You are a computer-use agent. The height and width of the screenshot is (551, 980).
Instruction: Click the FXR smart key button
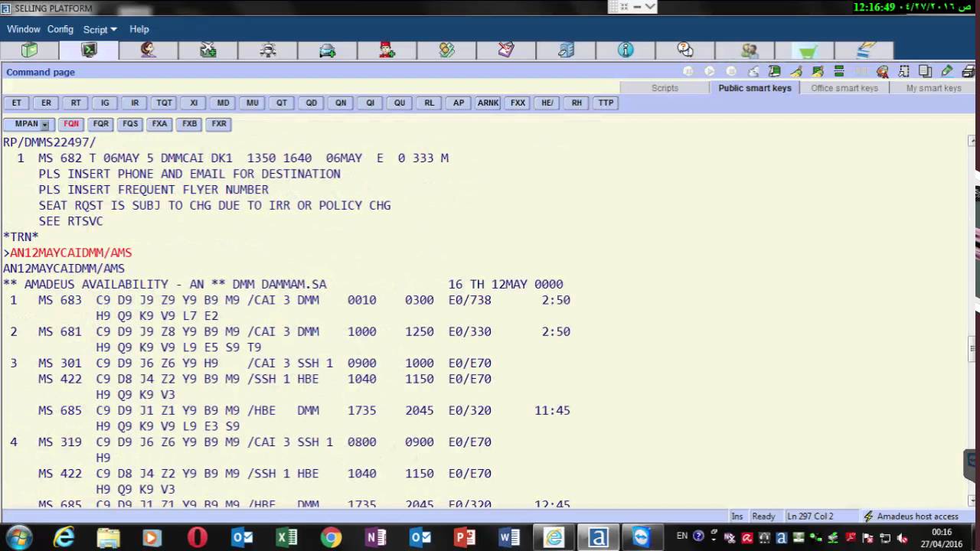tap(219, 124)
